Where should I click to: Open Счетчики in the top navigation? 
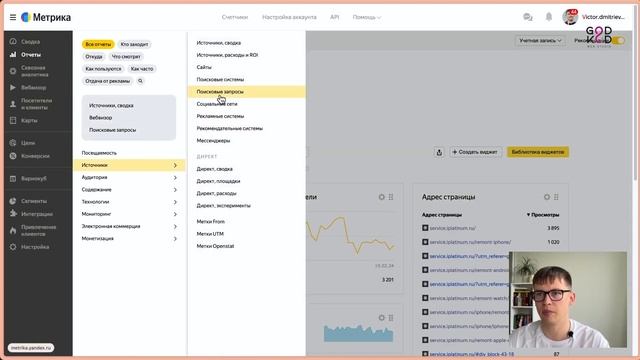click(235, 17)
